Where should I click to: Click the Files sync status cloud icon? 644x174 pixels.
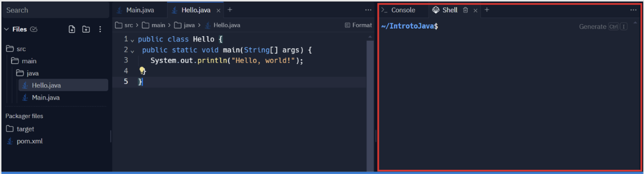34,29
